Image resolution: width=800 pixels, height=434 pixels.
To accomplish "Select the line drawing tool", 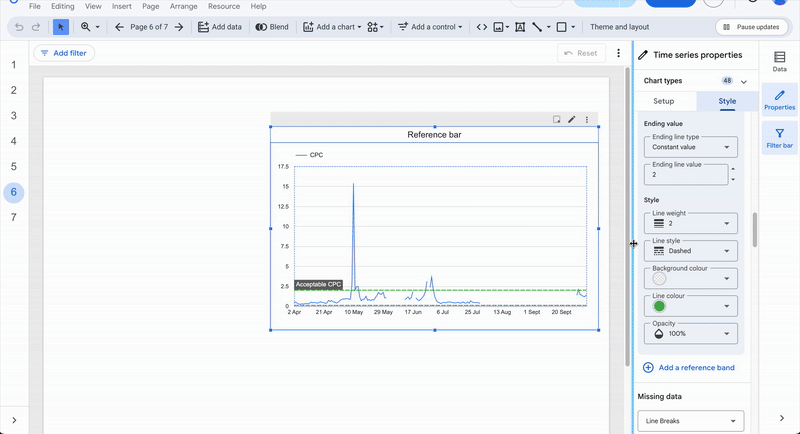I will tap(537, 27).
